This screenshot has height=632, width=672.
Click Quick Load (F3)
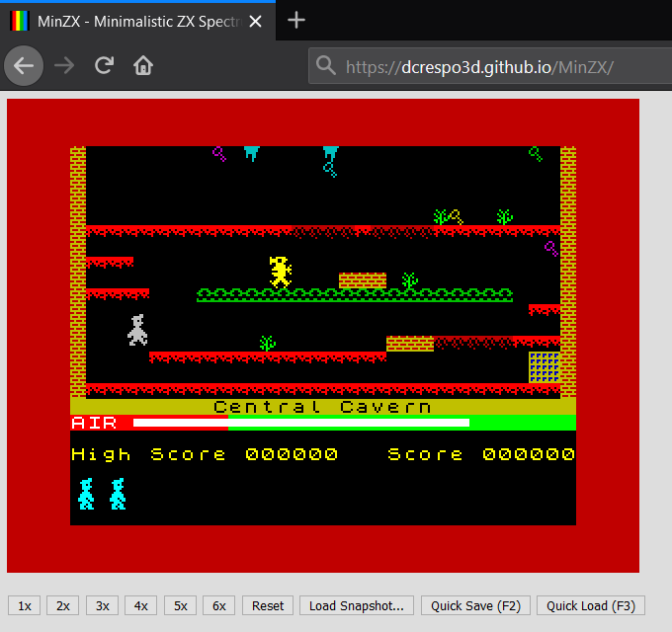click(x=591, y=605)
